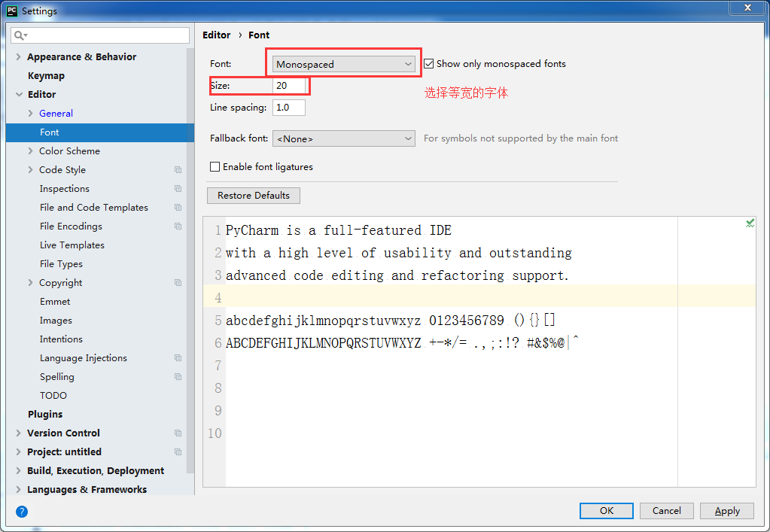Click the green checkmark in the preview corner
770x532 pixels.
tap(750, 223)
